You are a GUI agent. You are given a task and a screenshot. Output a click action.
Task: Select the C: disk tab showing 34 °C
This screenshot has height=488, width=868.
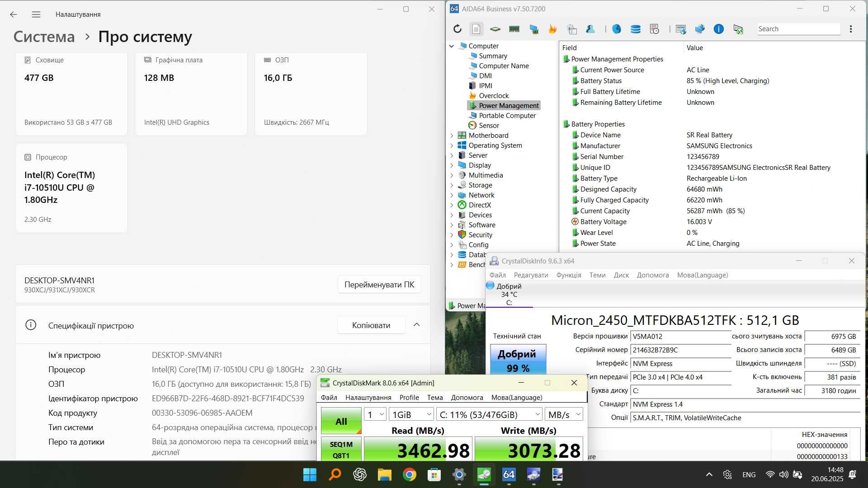[509, 294]
